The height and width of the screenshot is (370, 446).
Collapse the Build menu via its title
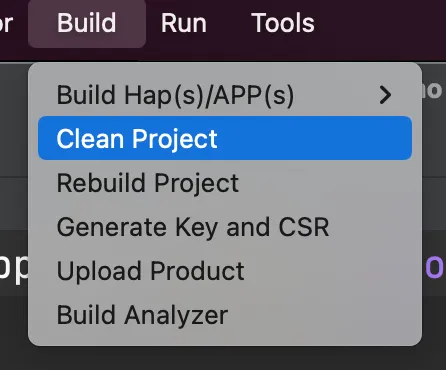tap(87, 23)
